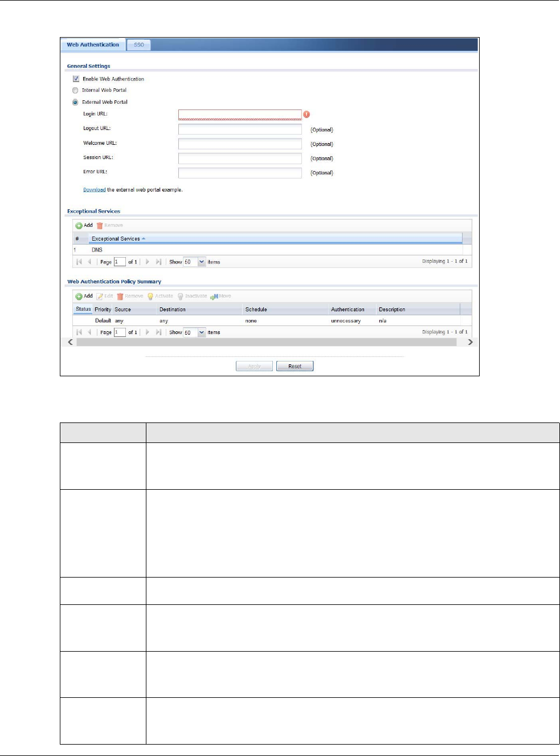Click the Authentication column header

coord(352,310)
